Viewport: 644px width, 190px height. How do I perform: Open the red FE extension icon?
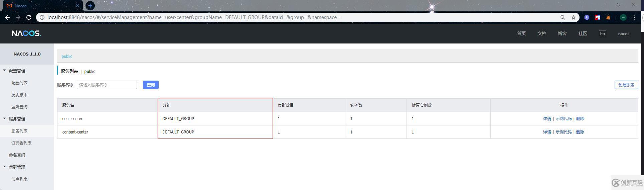[598, 17]
